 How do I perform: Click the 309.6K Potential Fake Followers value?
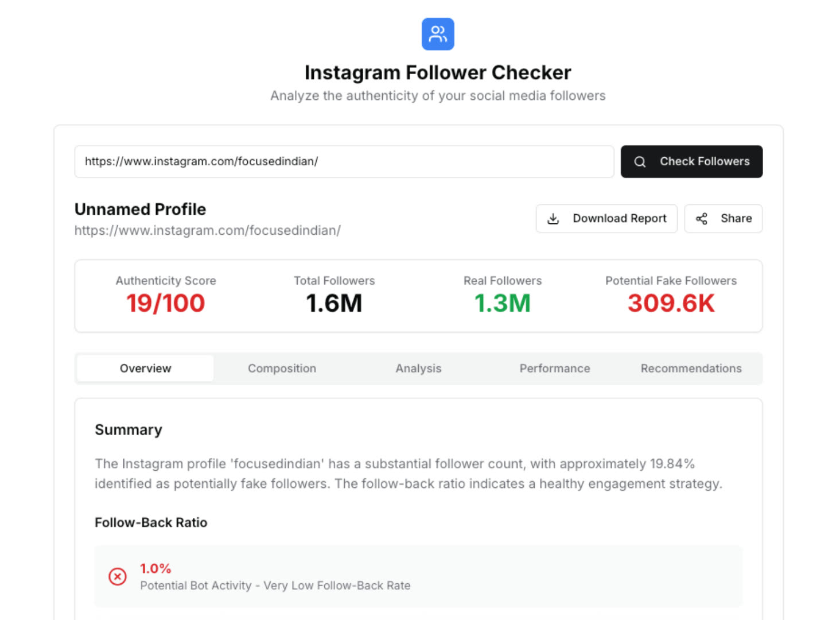coord(671,303)
